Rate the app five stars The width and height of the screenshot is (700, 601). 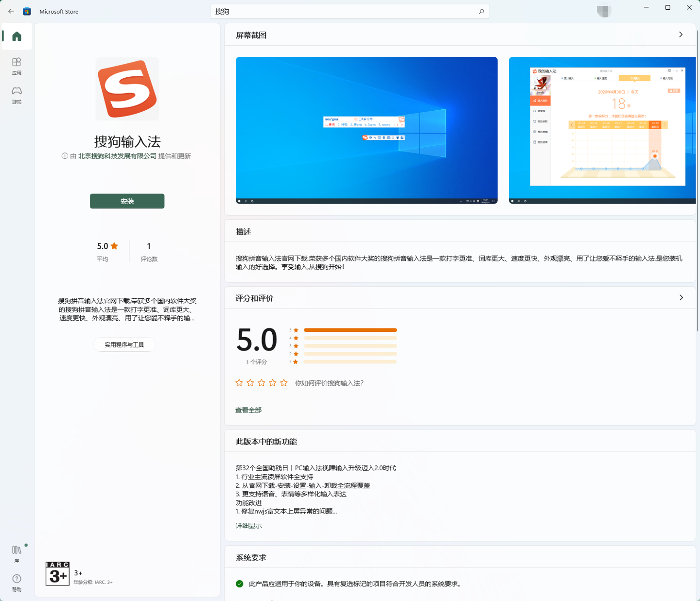(x=284, y=383)
